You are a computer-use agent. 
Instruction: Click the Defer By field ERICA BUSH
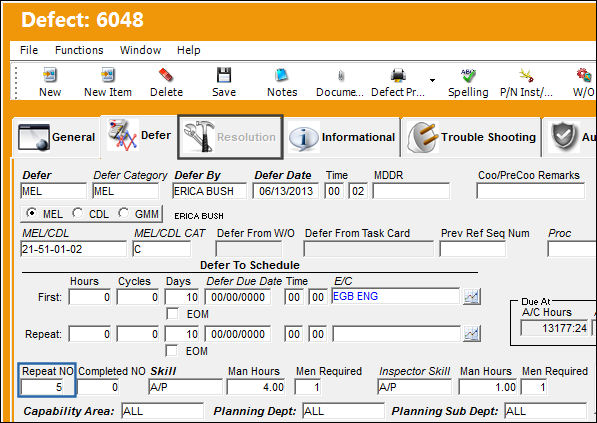pos(209,191)
